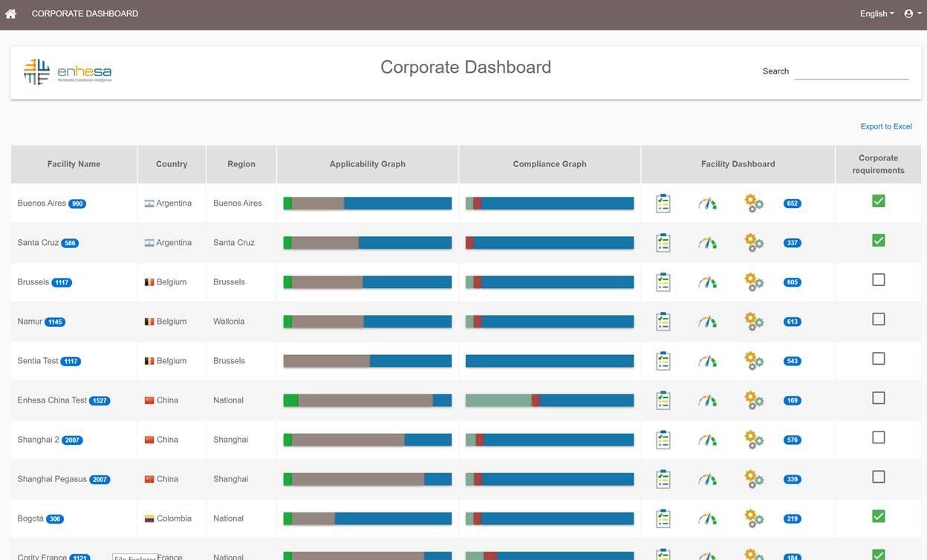Enable corporate requirements for Shanghai Pegasus
Screen dimensions: 927x560
click(879, 477)
